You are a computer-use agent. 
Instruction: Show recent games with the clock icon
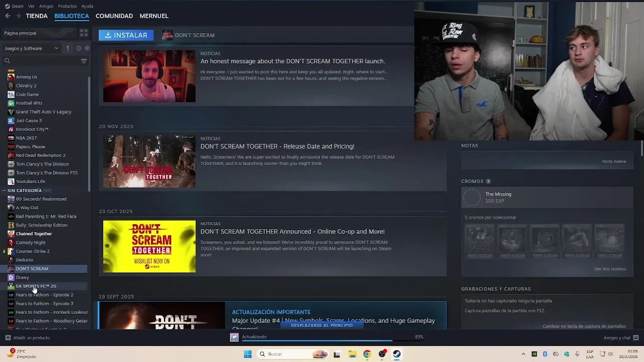click(78, 48)
